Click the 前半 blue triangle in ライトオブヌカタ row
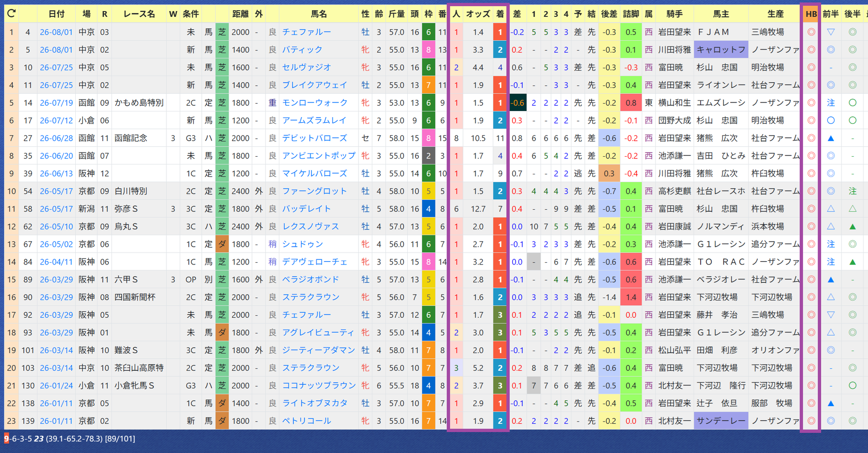 click(x=831, y=403)
